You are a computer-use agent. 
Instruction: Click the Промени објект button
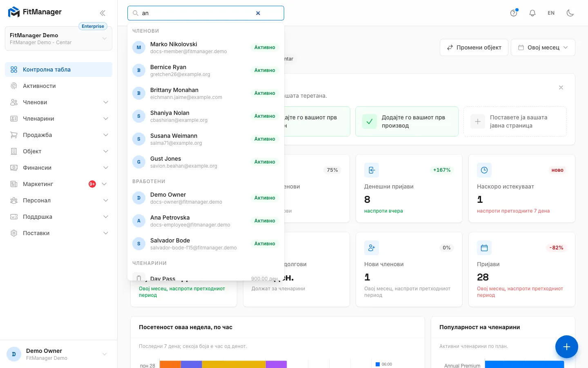(x=474, y=47)
